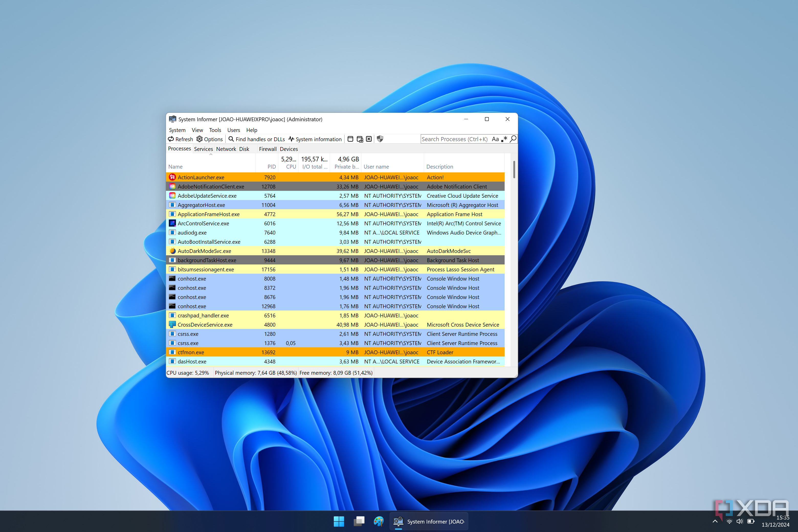This screenshot has width=798, height=532.
Task: Switch to the Services tab
Action: [x=204, y=149]
